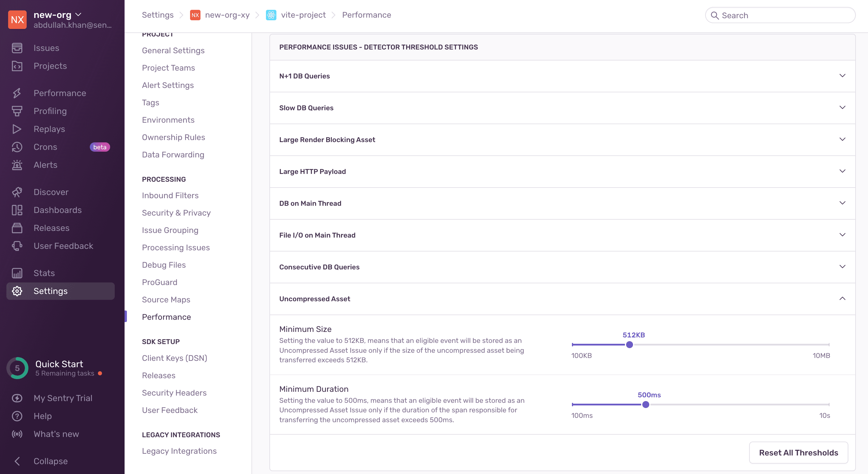Select the Crons beta icon
This screenshot has height=474, width=868.
(x=17, y=147)
